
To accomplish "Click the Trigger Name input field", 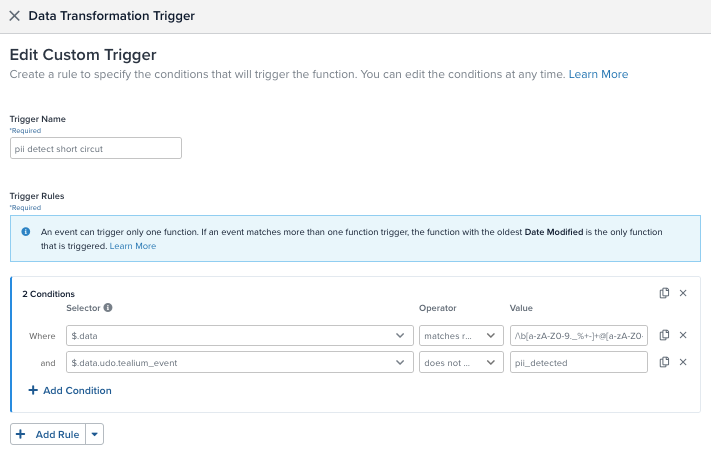I will 96,148.
